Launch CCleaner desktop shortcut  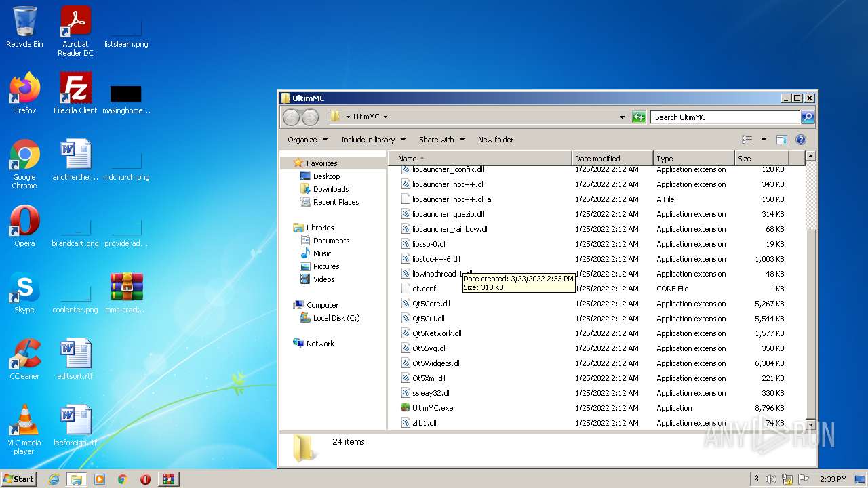click(24, 359)
